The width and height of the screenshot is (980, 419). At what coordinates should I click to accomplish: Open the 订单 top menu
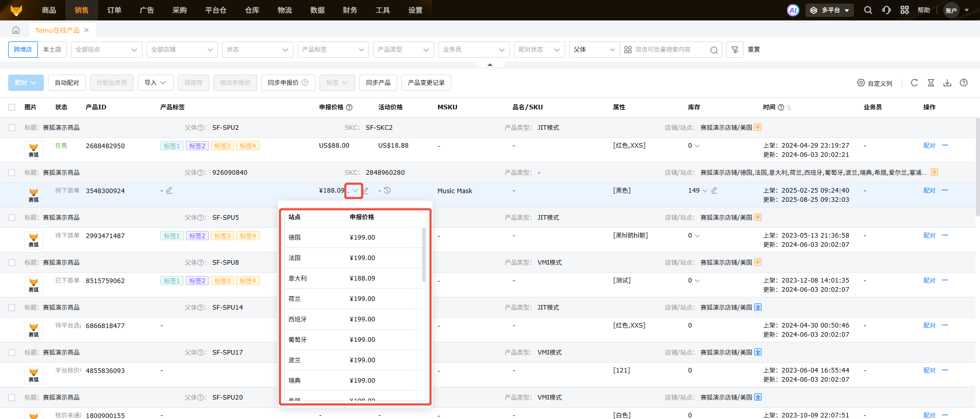tap(114, 10)
